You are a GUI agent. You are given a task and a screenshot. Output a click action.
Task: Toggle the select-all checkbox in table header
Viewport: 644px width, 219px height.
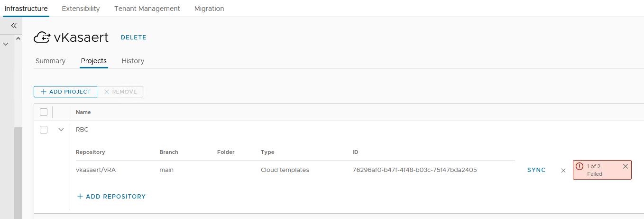pyautogui.click(x=44, y=112)
